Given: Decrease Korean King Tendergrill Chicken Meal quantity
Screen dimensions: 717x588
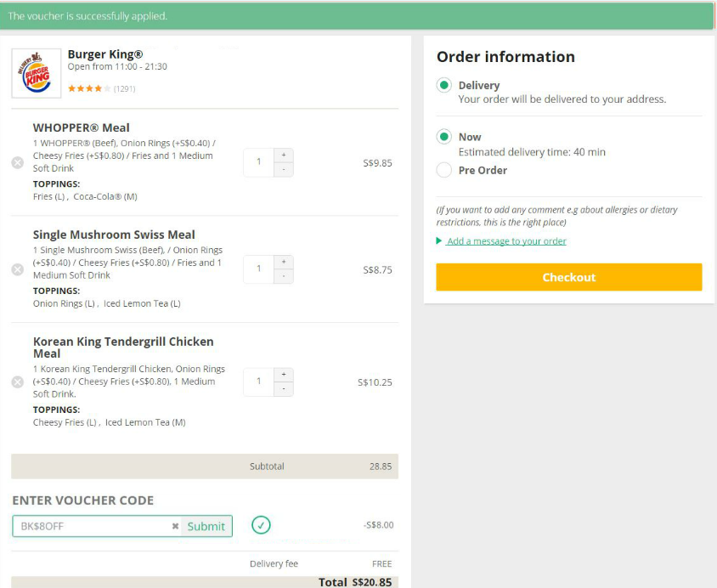Looking at the screenshot, I should pyautogui.click(x=284, y=389).
